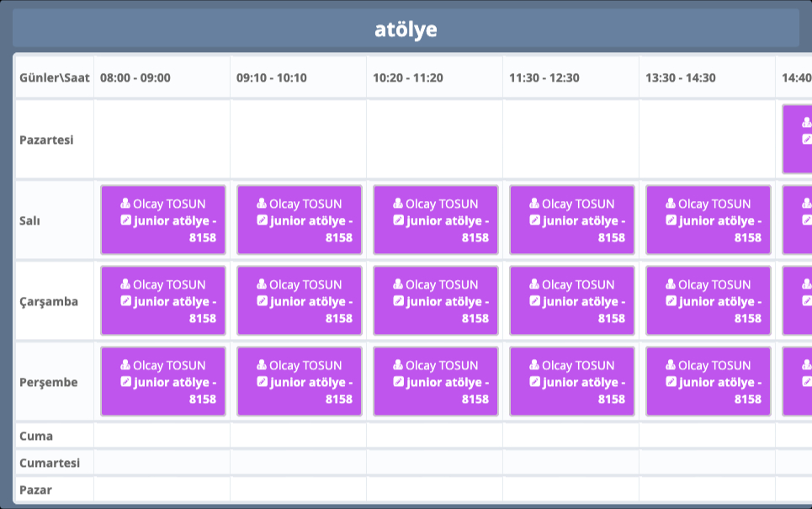Click edit icon in Perşembe 13:30 - 14:30 lesson
812x509 pixels.
click(x=671, y=382)
